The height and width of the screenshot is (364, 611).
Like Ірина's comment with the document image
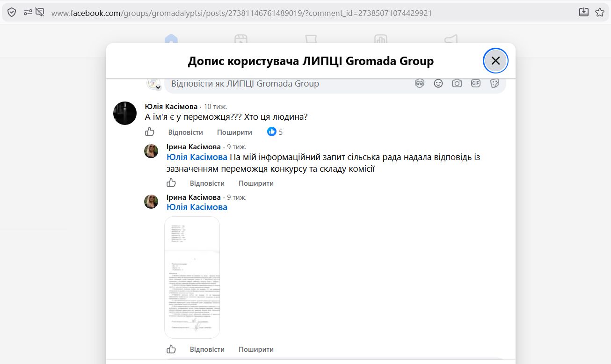(x=171, y=349)
